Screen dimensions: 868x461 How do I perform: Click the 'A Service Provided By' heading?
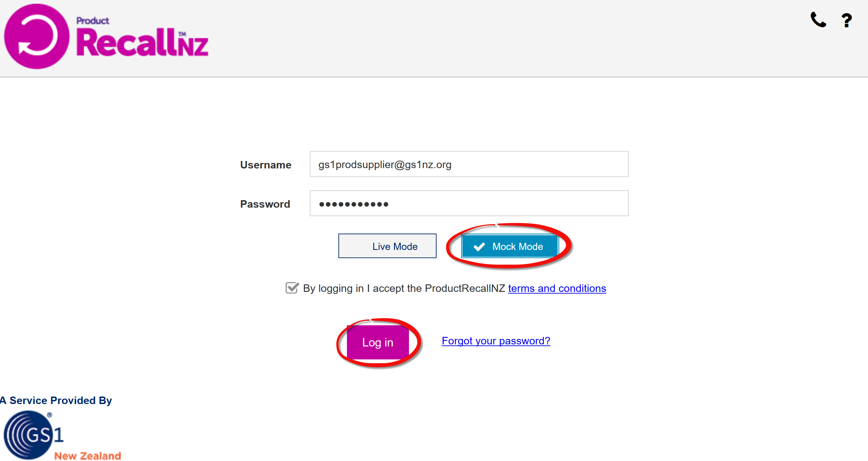coord(56,400)
